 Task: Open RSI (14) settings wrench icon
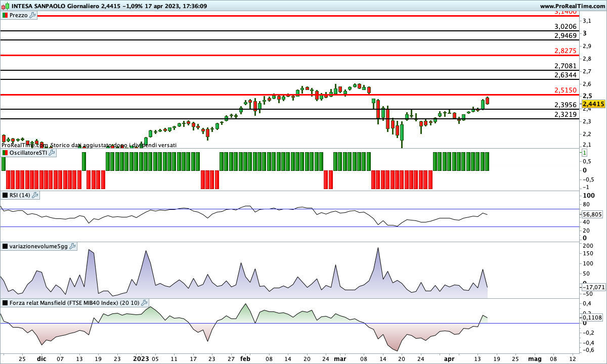[35, 195]
